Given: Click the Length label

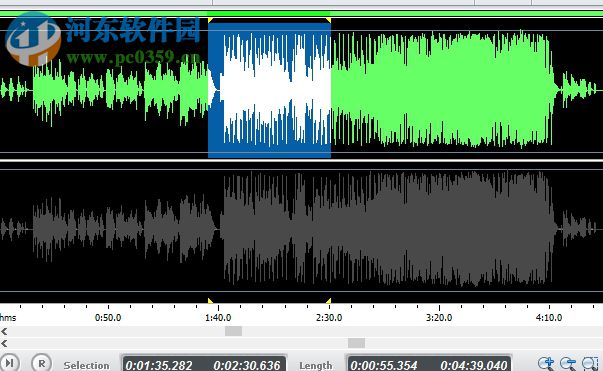Looking at the screenshot, I should coord(316,365).
